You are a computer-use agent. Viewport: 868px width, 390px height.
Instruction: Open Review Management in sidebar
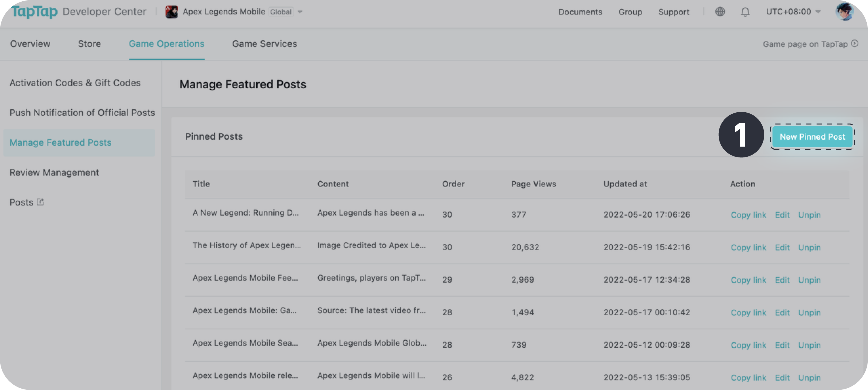[x=54, y=172]
